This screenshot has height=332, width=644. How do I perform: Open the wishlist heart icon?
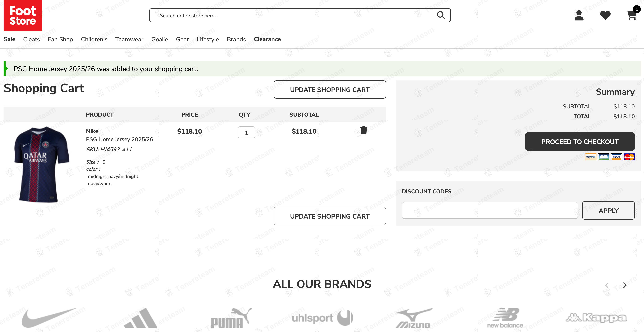tap(605, 15)
